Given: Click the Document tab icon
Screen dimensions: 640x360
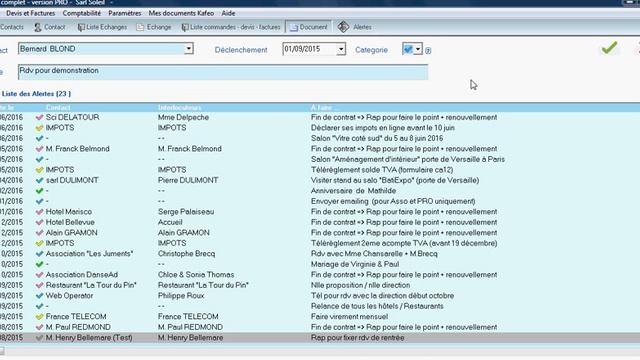Looking at the screenshot, I should pyautogui.click(x=293, y=27).
